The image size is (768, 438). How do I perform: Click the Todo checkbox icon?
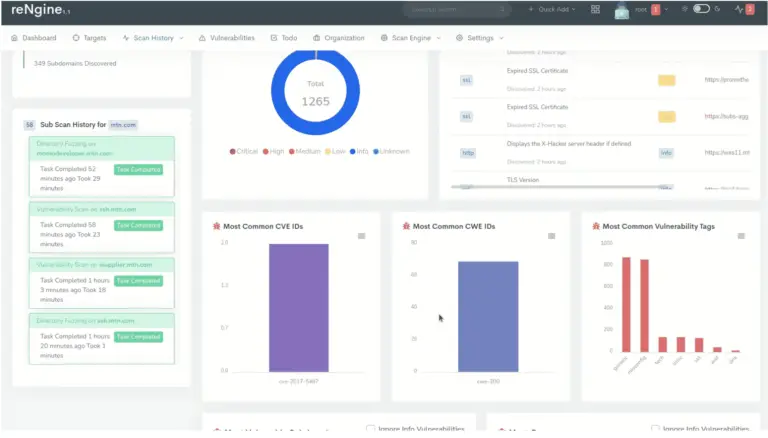pos(274,38)
